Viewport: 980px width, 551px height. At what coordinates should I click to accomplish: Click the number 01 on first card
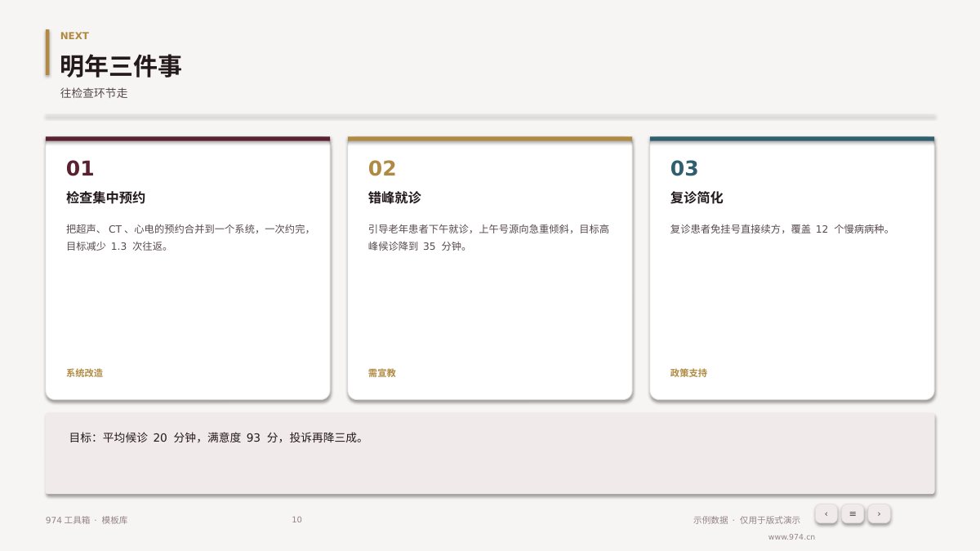[x=80, y=169]
